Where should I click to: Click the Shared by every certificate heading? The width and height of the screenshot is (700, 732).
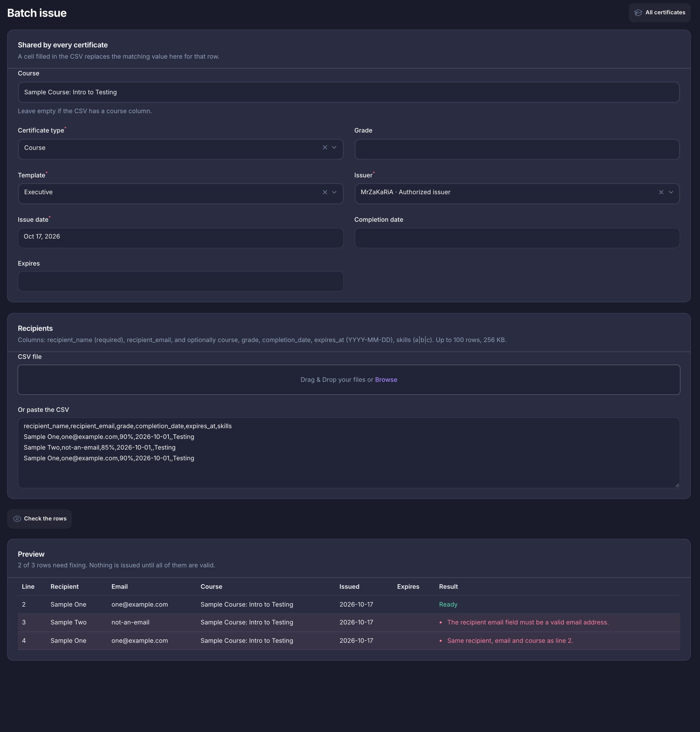tap(63, 45)
